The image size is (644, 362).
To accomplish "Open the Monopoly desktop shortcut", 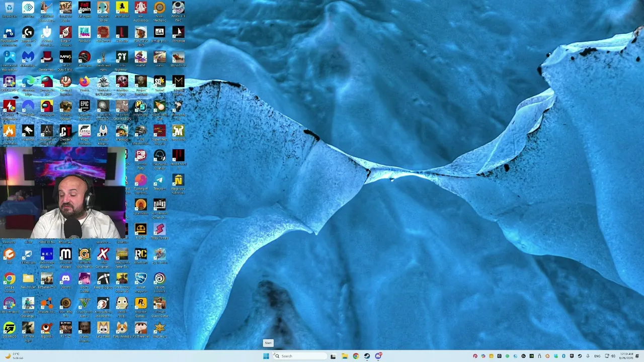I will [x=178, y=110].
